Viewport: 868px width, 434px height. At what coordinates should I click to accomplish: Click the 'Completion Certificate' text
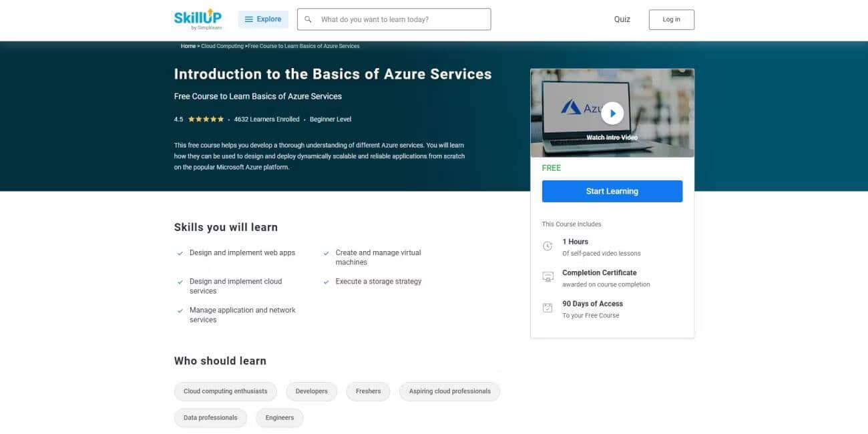coord(600,272)
